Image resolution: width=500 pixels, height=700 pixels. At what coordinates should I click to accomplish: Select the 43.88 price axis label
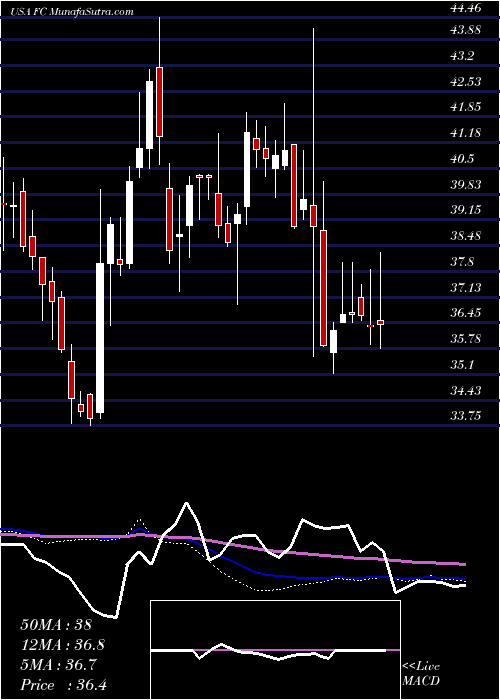467,30
